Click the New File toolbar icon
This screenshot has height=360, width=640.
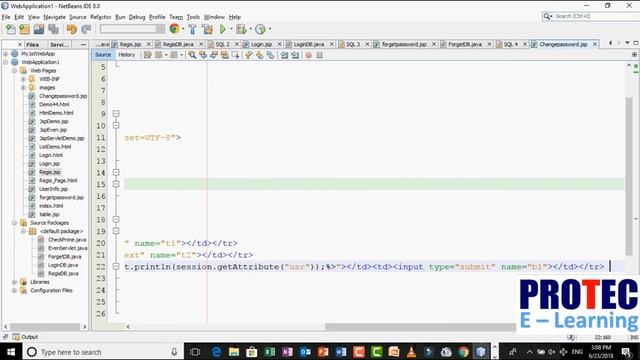click(11, 29)
